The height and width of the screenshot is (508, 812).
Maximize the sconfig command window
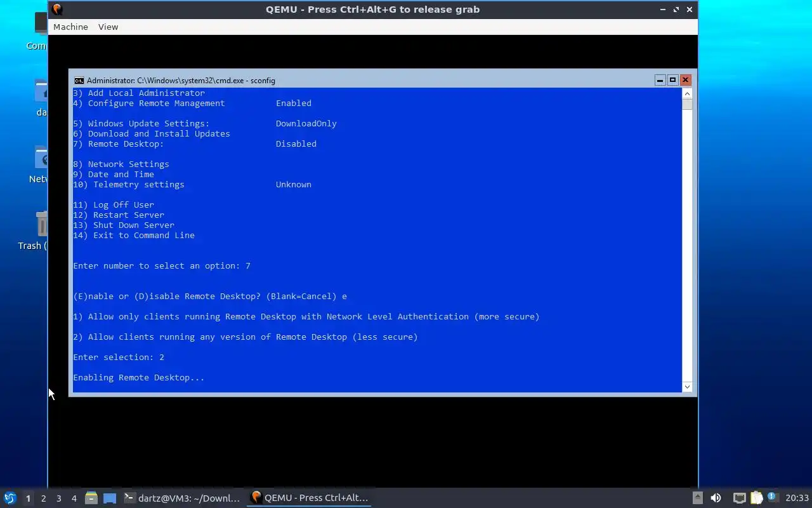pos(672,80)
